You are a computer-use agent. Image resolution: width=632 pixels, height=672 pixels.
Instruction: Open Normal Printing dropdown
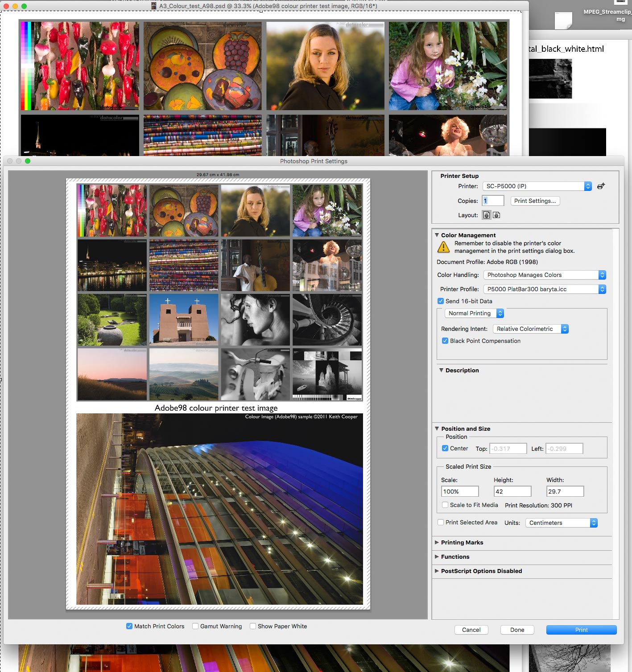(474, 313)
